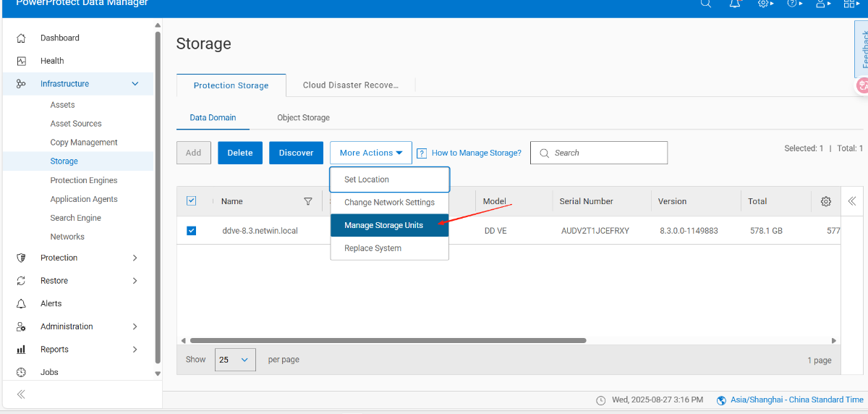Select Manage Storage Units
The width and height of the screenshot is (868, 414).
pyautogui.click(x=390, y=225)
